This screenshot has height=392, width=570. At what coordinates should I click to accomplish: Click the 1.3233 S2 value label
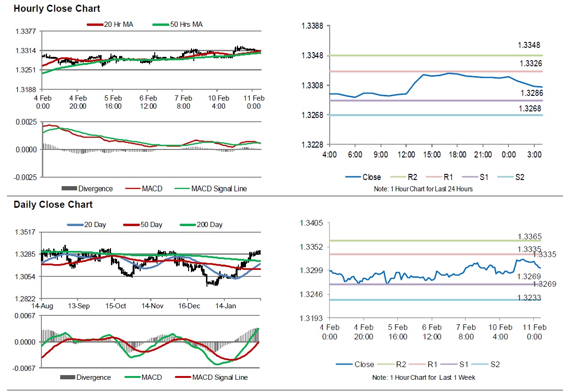click(529, 298)
